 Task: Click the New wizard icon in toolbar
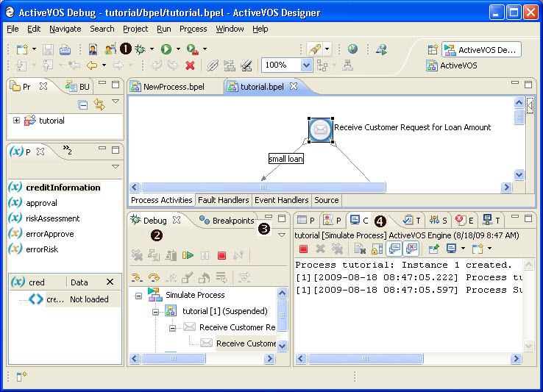[22, 49]
